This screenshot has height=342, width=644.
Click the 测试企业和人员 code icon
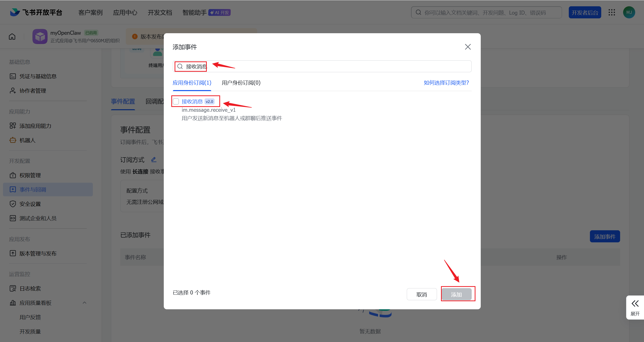point(13,218)
